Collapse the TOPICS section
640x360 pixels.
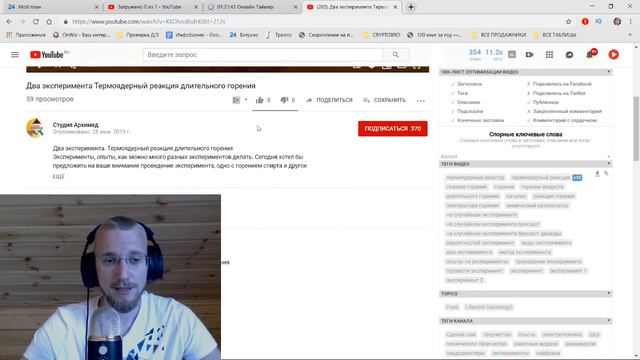pyautogui.click(x=609, y=293)
